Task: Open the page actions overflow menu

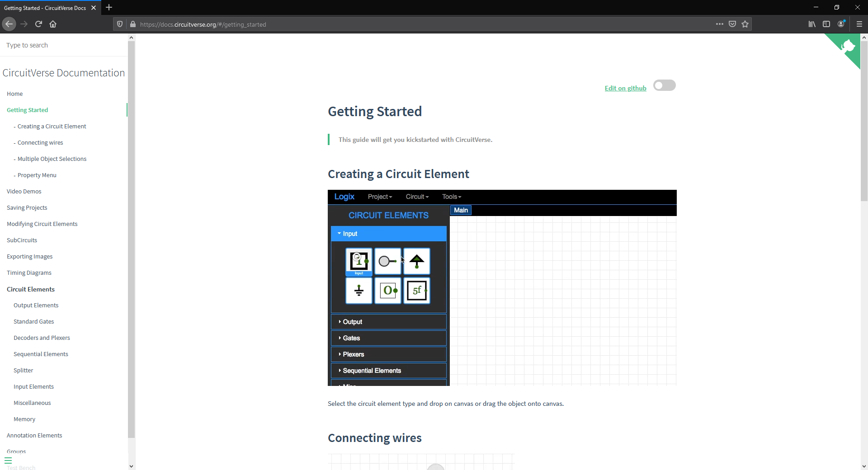Action: (720, 24)
